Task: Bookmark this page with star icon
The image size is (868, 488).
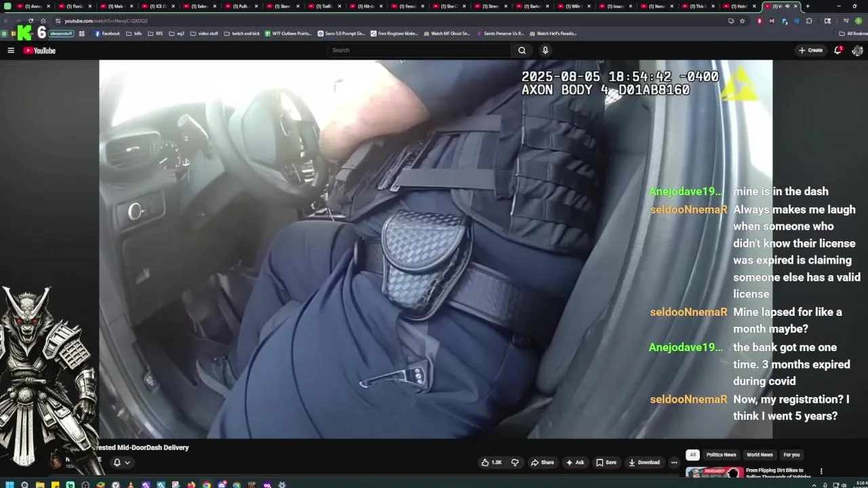Action: [742, 20]
